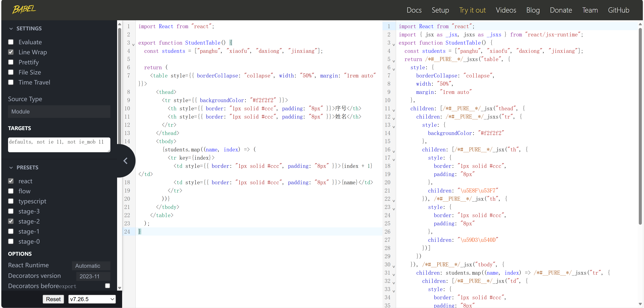Image resolution: width=644 pixels, height=308 pixels.
Task: Enable the Evaluate checkbox
Action: (x=11, y=42)
